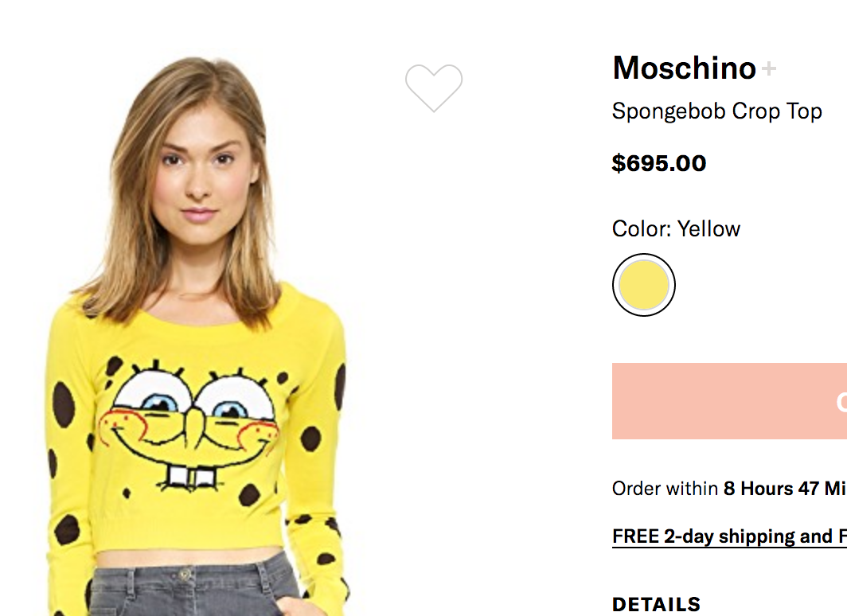Click the gray jeans button in photo
The image size is (847, 616).
[185, 573]
